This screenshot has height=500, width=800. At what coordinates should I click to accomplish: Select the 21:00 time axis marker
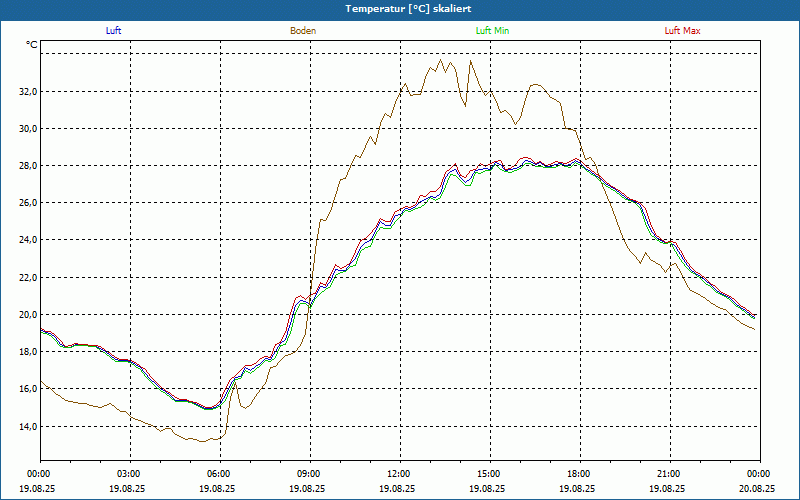point(669,473)
